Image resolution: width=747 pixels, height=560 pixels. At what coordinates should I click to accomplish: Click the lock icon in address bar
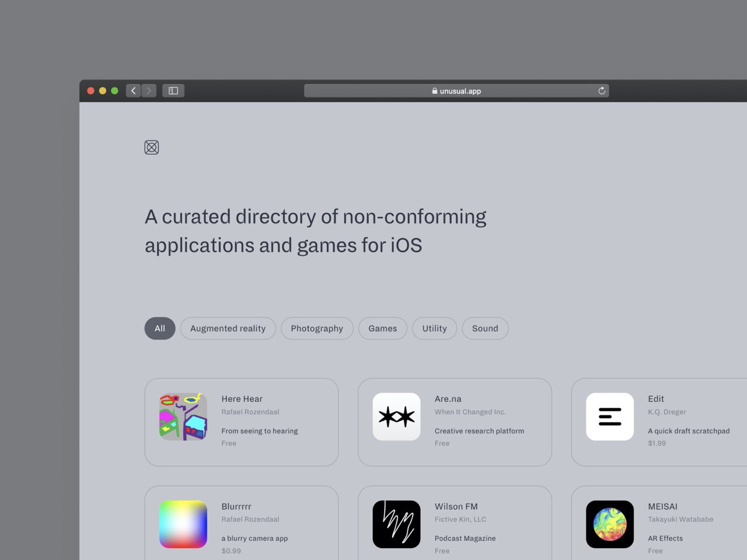(435, 91)
